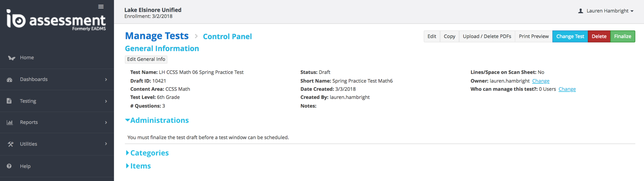Expand the Items section

click(x=138, y=166)
